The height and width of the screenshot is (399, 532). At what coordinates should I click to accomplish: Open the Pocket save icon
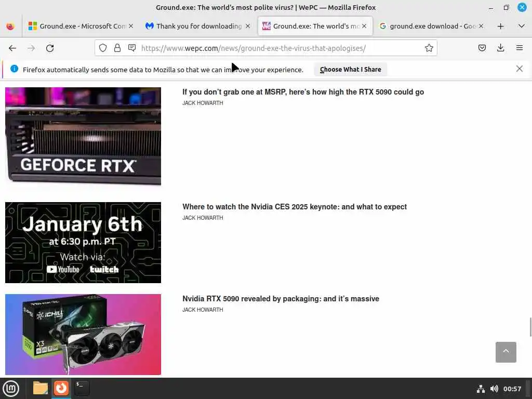pos(482,48)
